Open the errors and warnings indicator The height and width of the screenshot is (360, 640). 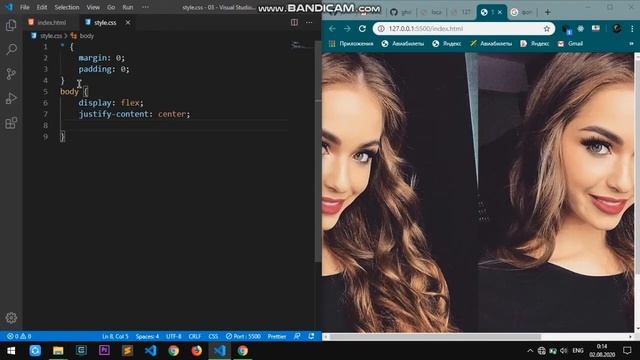(19, 336)
